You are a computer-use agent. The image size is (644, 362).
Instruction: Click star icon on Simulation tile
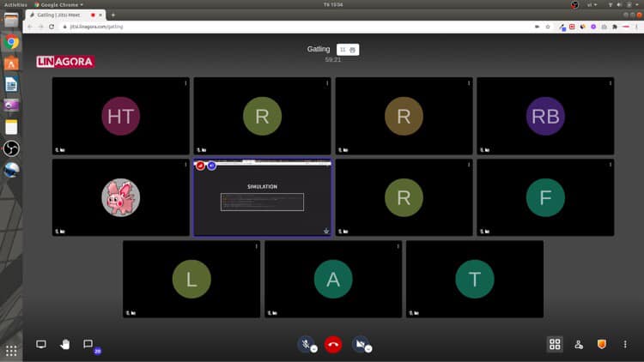click(326, 231)
